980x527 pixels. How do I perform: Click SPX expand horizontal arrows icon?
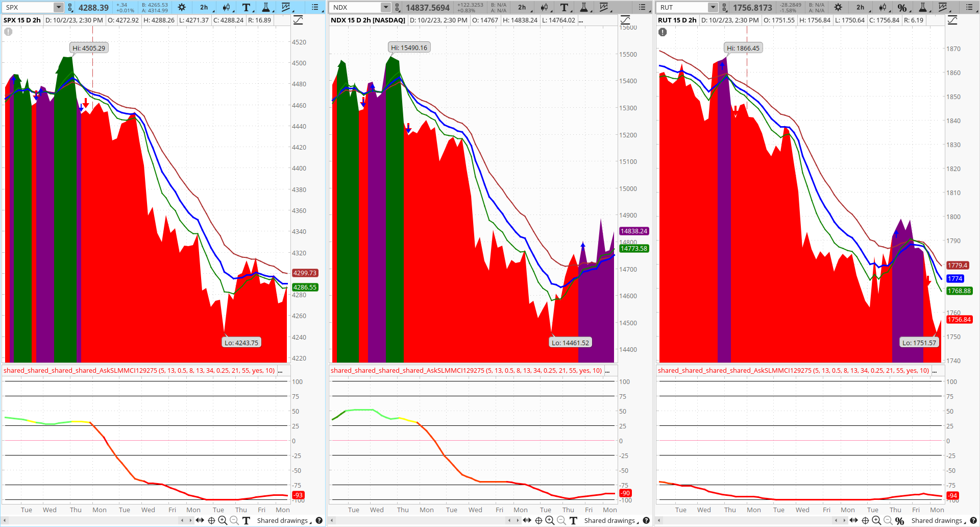[200, 520]
